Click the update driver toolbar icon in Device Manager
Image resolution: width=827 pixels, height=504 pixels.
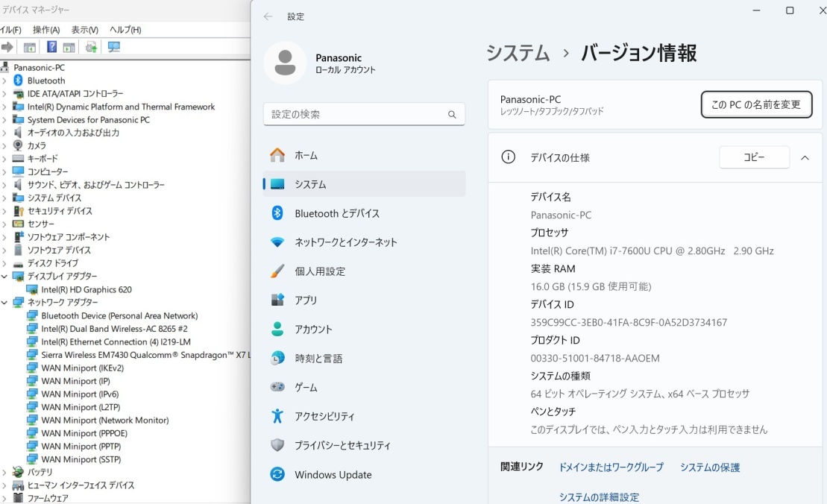coord(91,47)
